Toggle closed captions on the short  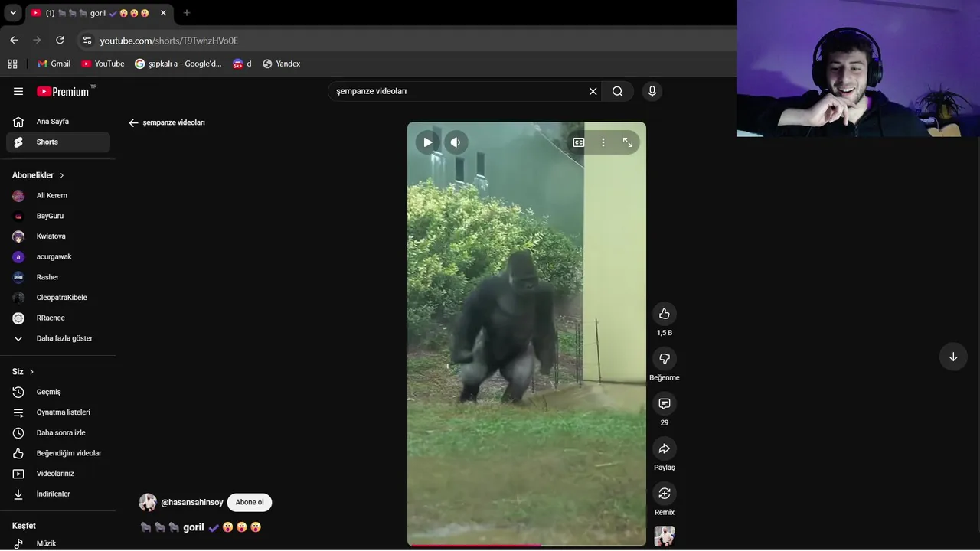tap(579, 142)
